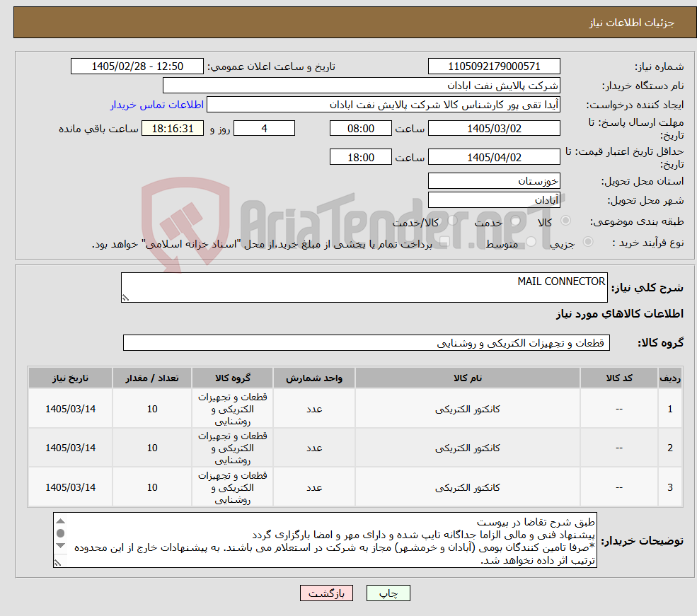Click the request number field 1105092179000571
Image resolution: width=697 pixels, height=616 pixels.
pyautogui.click(x=494, y=66)
